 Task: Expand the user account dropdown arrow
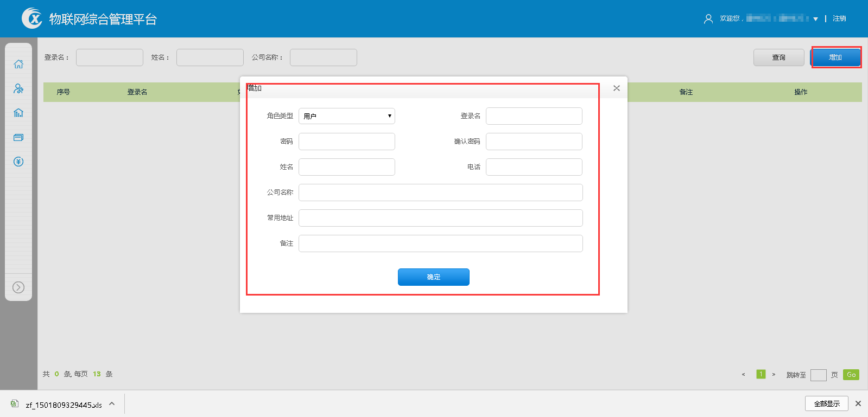pyautogui.click(x=815, y=19)
